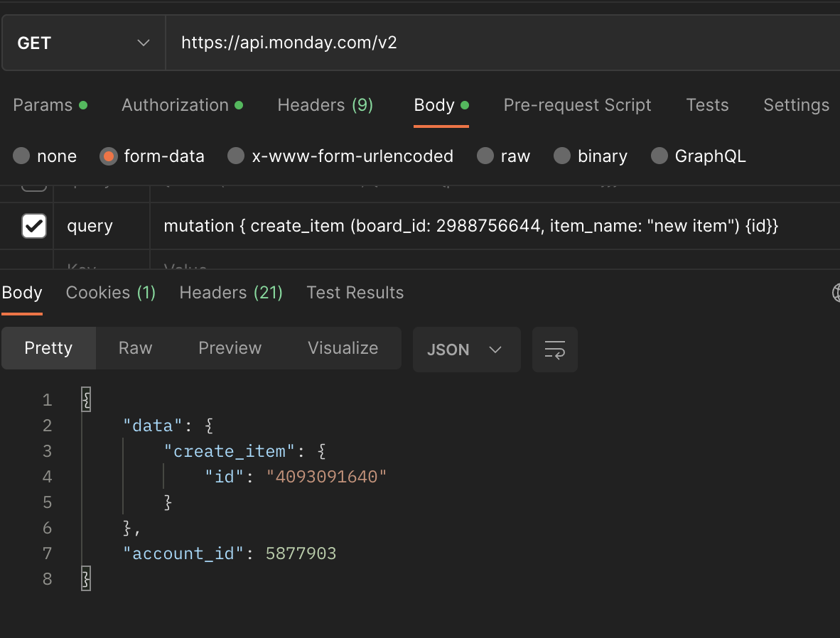This screenshot has width=840, height=638.
Task: Switch to the Authorization tab
Action: (x=182, y=105)
